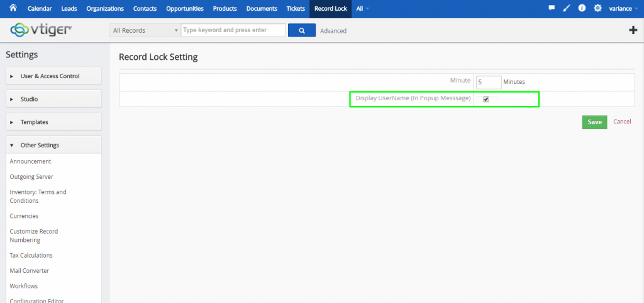This screenshot has width=644, height=303.
Task: Go to the Home icon
Action: 13,8
